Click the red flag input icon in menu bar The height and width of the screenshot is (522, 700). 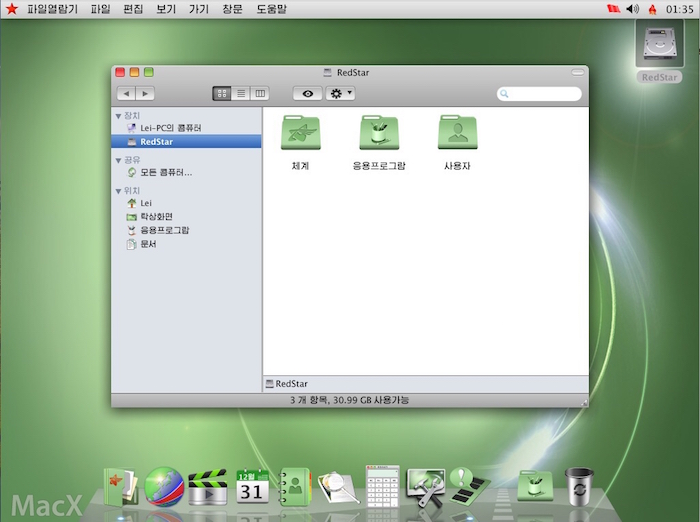(613, 8)
